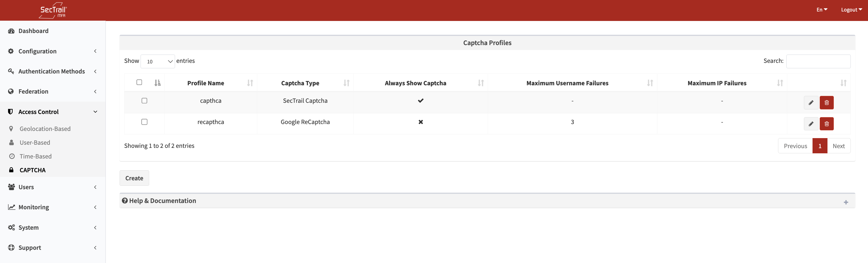Sort table by Profile Name column

(206, 83)
